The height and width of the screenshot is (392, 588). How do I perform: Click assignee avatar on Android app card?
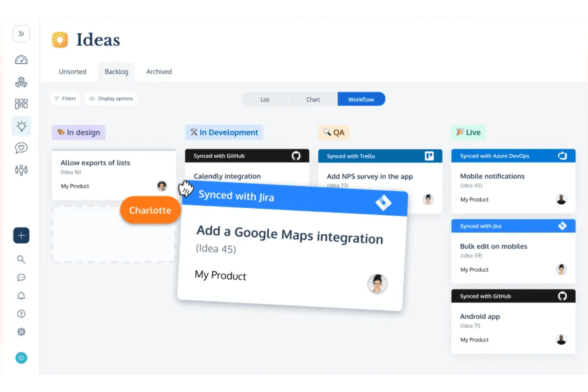pyautogui.click(x=561, y=340)
